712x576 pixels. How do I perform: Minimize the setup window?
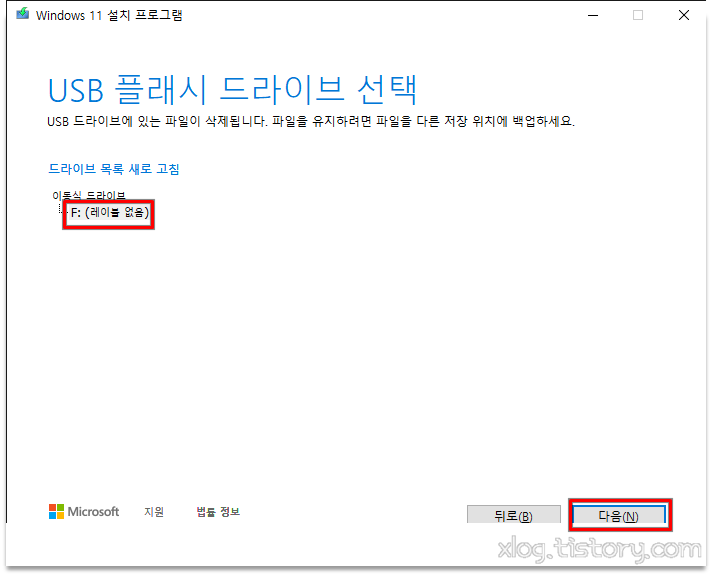tap(593, 15)
